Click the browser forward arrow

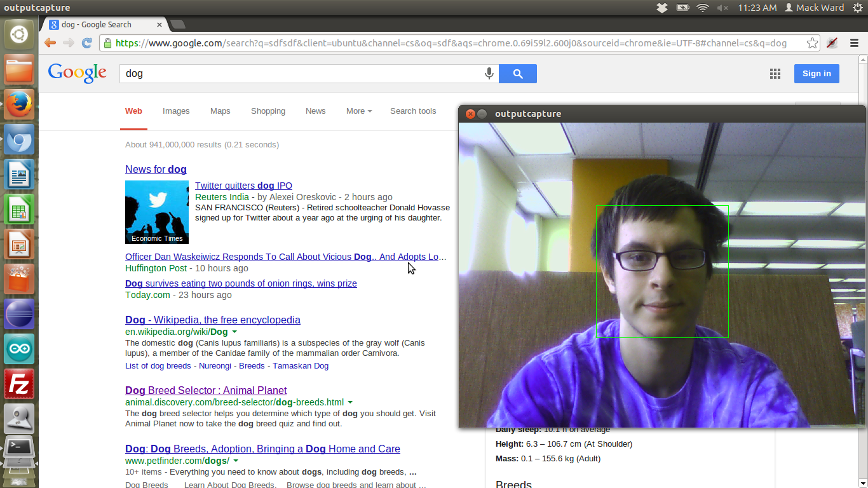point(69,43)
